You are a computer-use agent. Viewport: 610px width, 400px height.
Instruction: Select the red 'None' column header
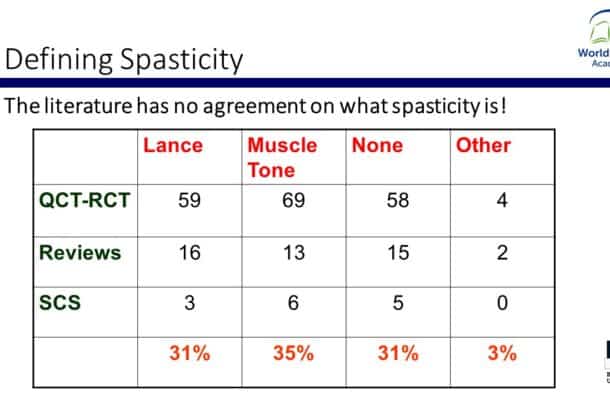click(x=376, y=146)
